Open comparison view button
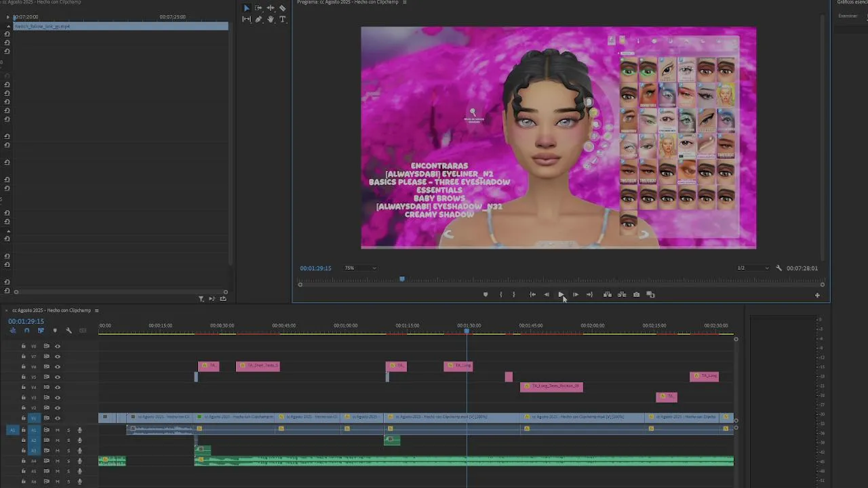This screenshot has width=868, height=488. coord(650,294)
